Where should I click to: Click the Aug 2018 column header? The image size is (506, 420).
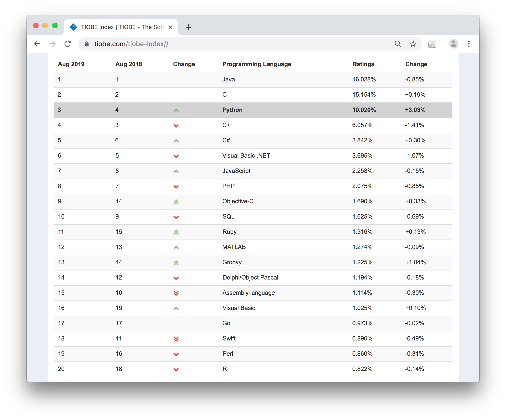point(129,64)
